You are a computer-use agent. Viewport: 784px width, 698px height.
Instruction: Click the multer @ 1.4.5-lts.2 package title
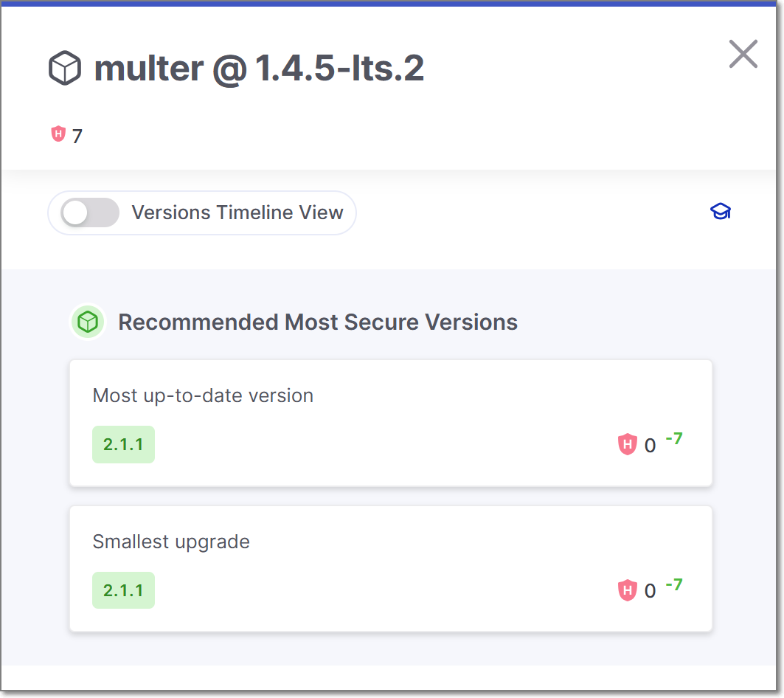pyautogui.click(x=259, y=69)
